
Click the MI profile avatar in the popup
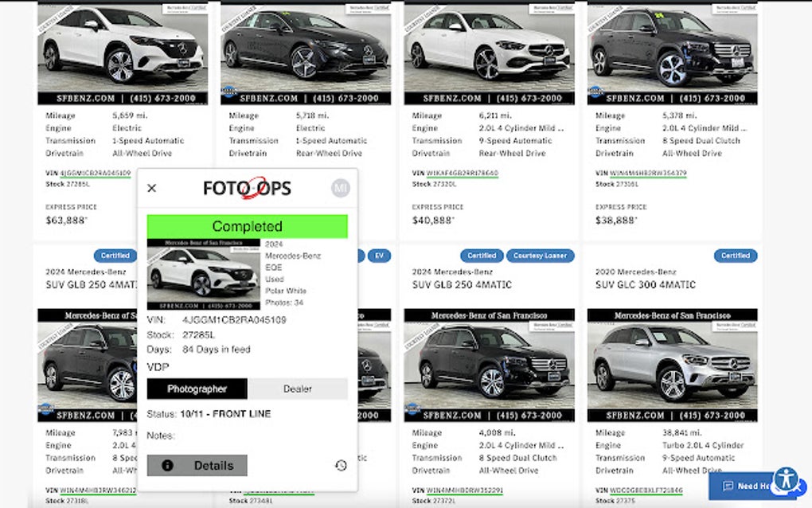coord(342,187)
